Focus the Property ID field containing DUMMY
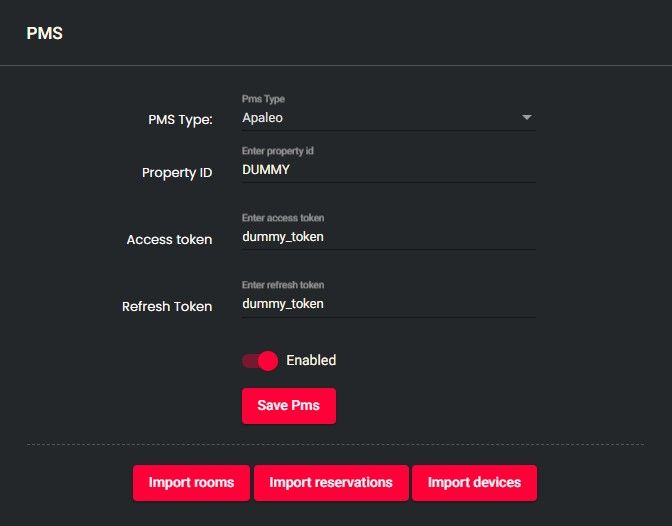Viewport: 672px width, 526px height. [x=388, y=170]
